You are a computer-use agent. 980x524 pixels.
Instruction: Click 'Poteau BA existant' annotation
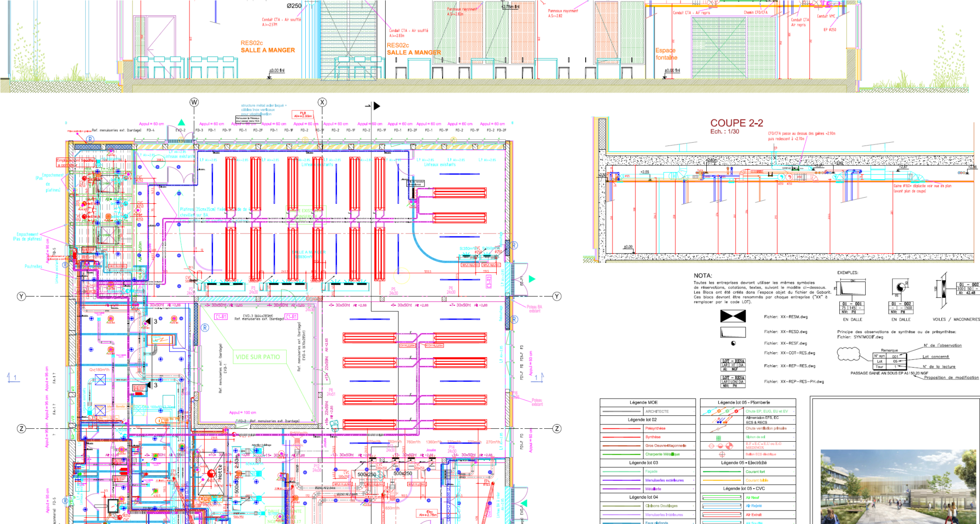click(x=535, y=309)
